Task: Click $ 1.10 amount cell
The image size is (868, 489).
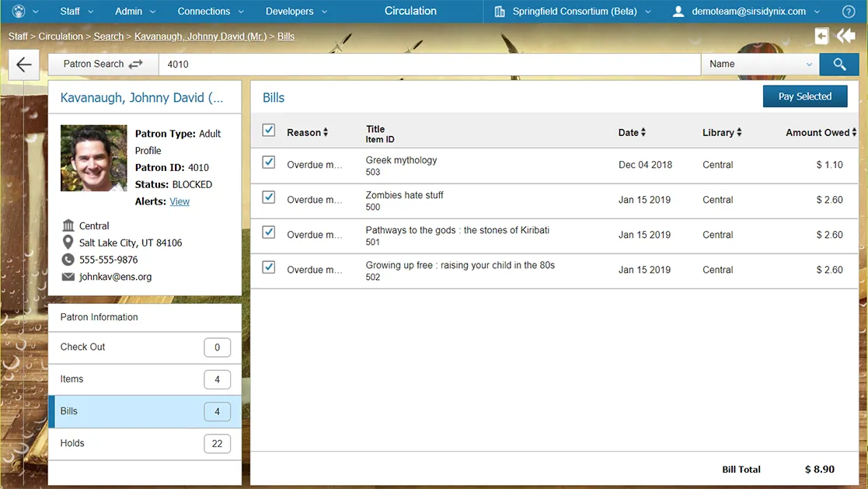Action: click(x=829, y=165)
